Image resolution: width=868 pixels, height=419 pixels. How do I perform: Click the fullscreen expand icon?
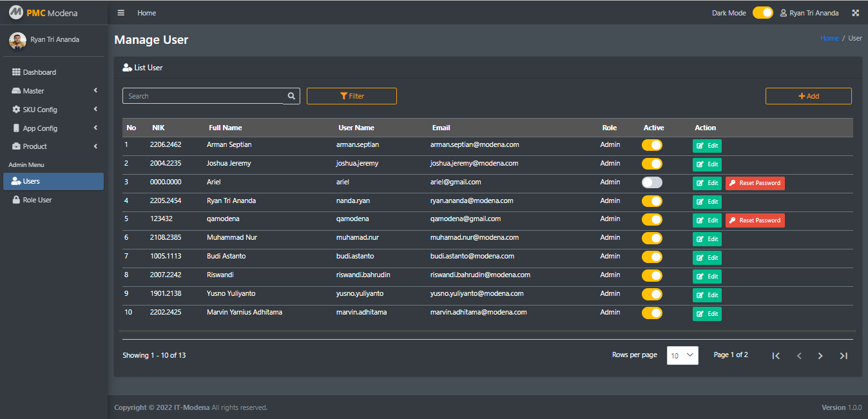(856, 13)
